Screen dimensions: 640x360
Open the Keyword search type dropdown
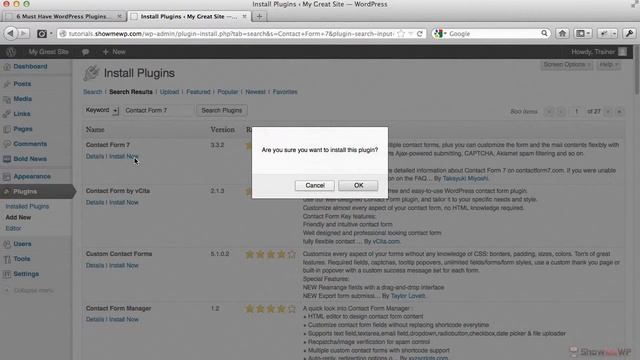pos(102,110)
